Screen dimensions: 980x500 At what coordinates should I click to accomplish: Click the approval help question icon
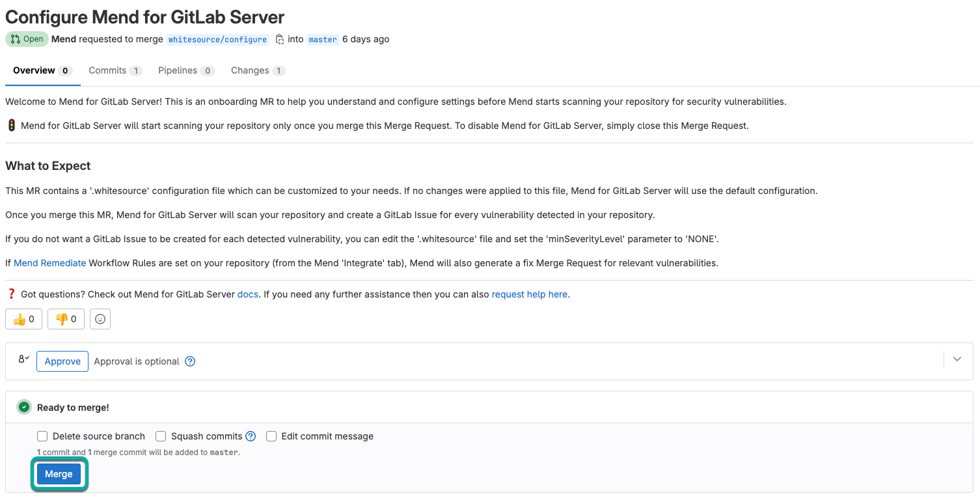[x=190, y=361]
